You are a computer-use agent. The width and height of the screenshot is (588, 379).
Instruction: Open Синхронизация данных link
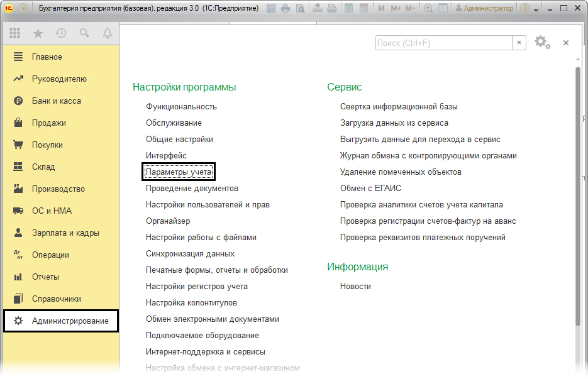[x=190, y=254]
